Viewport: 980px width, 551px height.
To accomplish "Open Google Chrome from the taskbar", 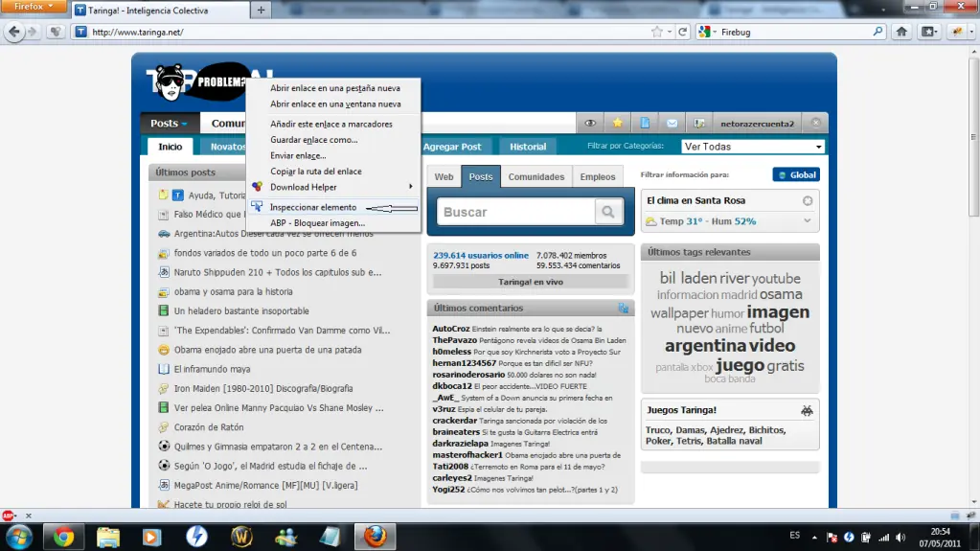I will [x=62, y=537].
